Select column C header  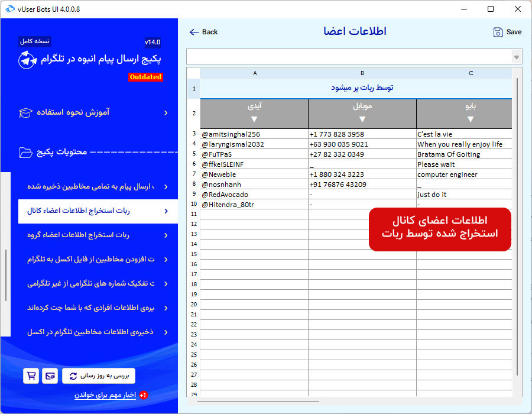pyautogui.click(x=471, y=73)
